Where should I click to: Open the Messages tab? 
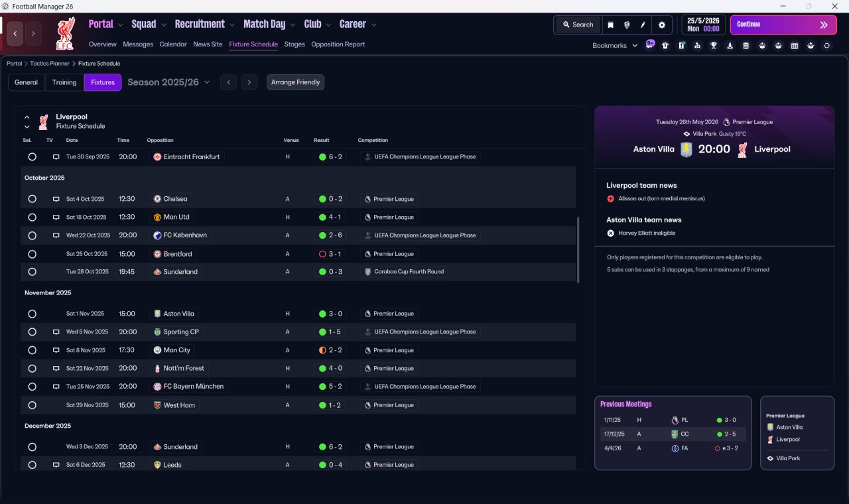pos(138,44)
